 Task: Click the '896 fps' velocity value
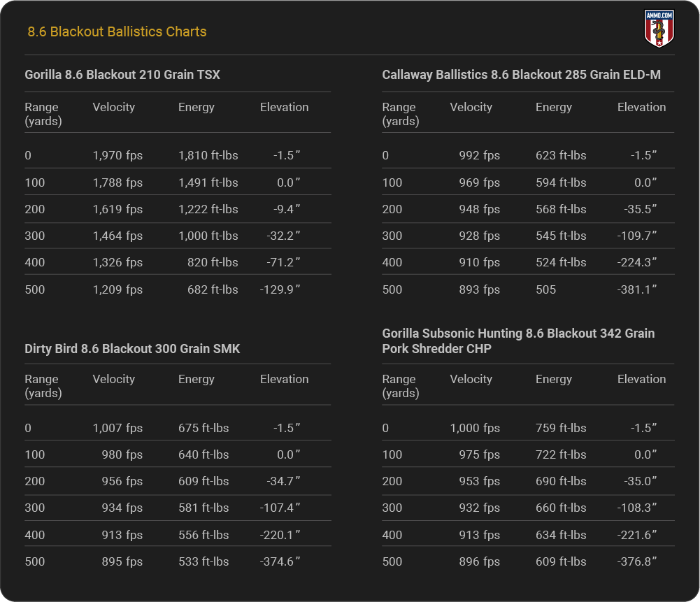(x=480, y=562)
